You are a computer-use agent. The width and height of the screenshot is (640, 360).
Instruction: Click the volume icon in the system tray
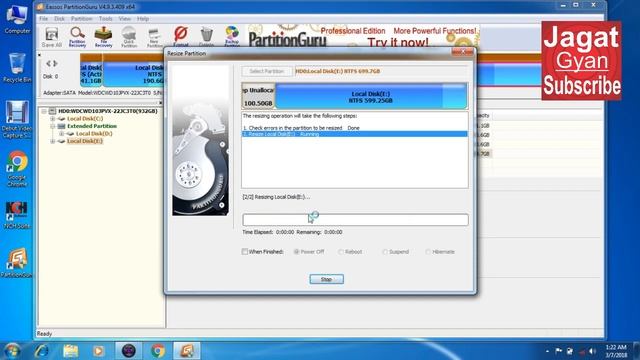(x=592, y=351)
